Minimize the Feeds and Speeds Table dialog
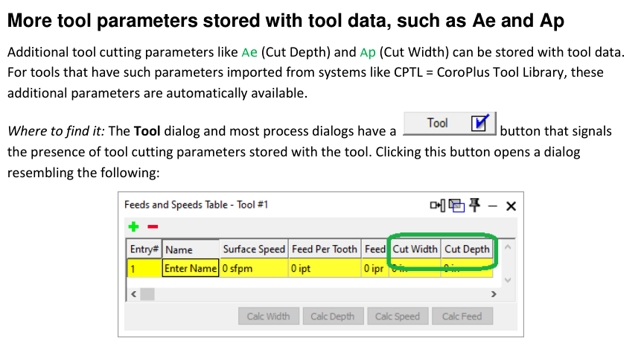 [x=493, y=206]
